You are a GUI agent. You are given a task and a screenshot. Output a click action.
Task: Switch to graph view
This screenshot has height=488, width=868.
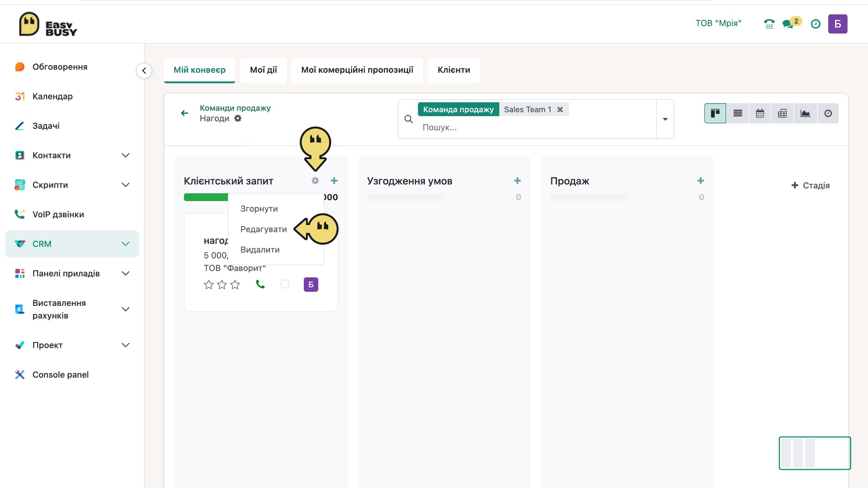[805, 113]
